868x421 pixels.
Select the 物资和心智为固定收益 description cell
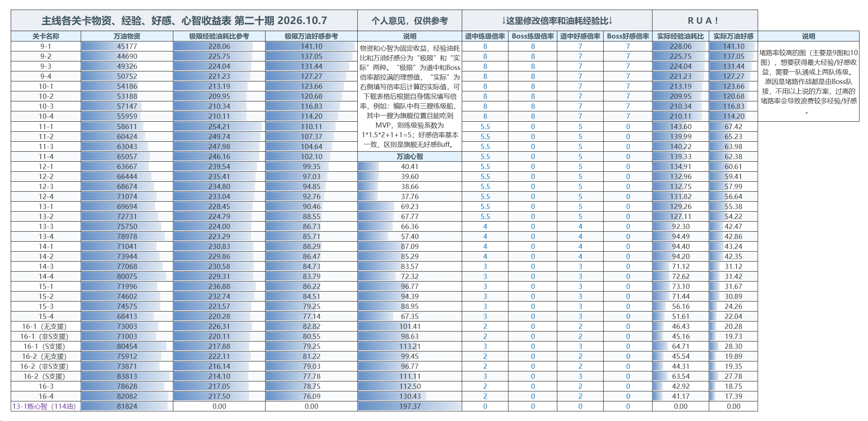410,96
